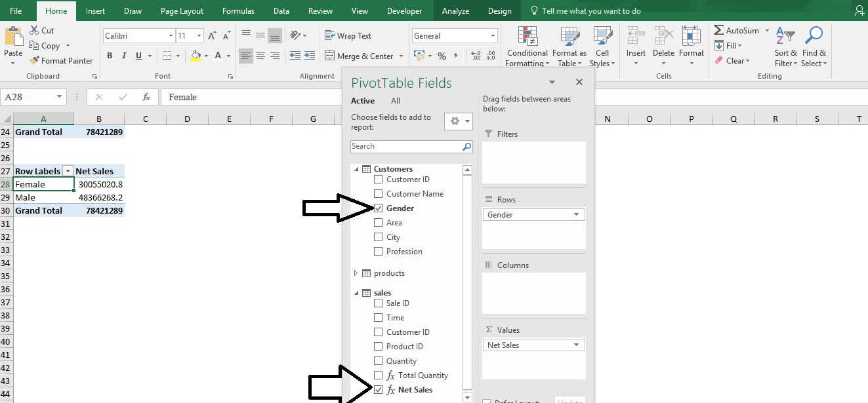
Task: Open the font name dropdown
Action: pyautogui.click(x=171, y=36)
